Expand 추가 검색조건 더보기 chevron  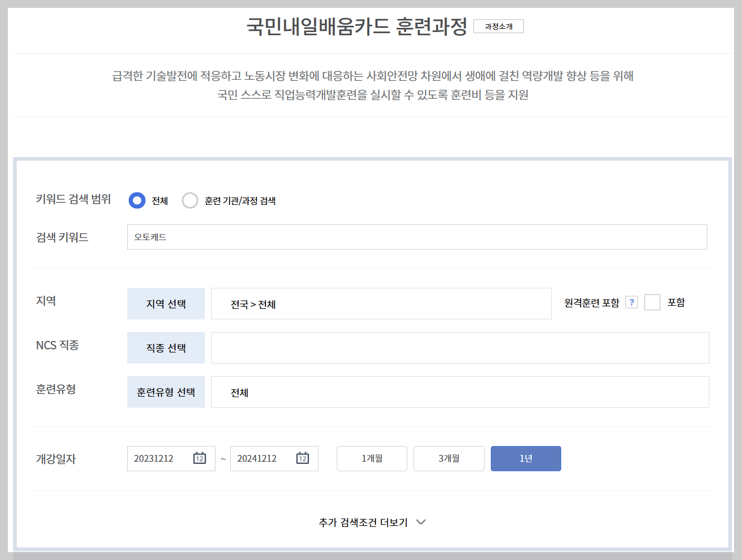tap(421, 522)
